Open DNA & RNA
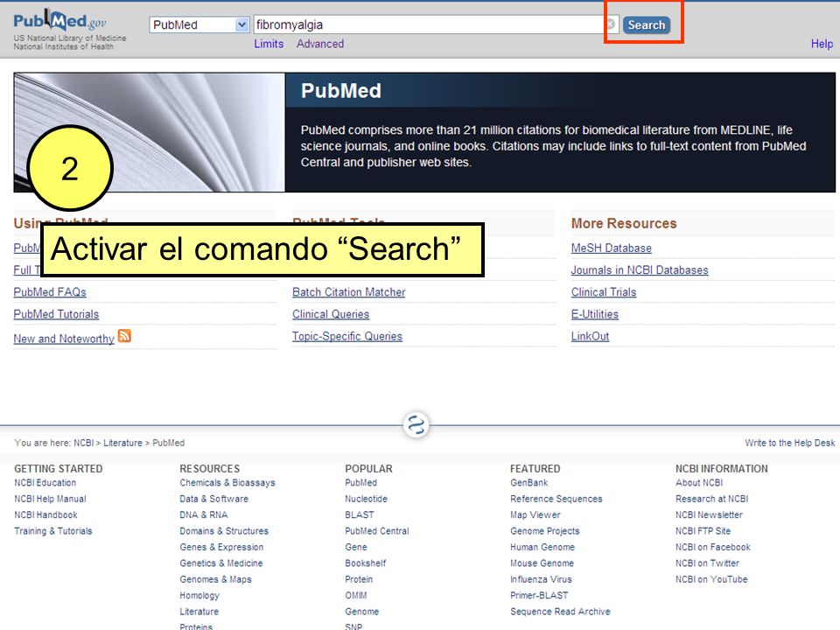This screenshot has height=630, width=840. 204,514
